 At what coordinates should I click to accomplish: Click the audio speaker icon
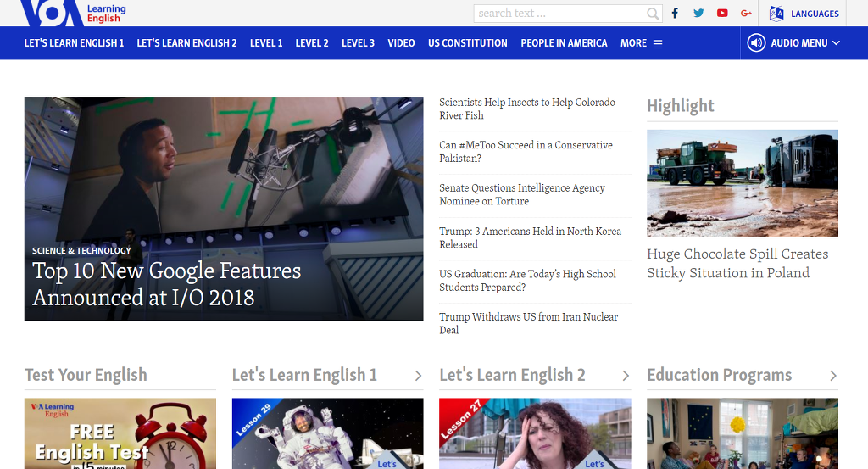[x=756, y=43]
